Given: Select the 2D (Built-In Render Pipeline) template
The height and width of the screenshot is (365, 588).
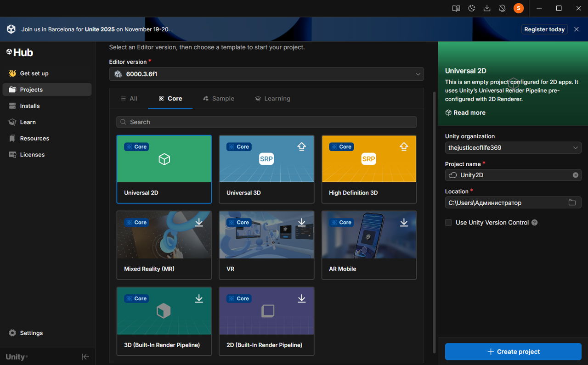Looking at the screenshot, I should 266,321.
